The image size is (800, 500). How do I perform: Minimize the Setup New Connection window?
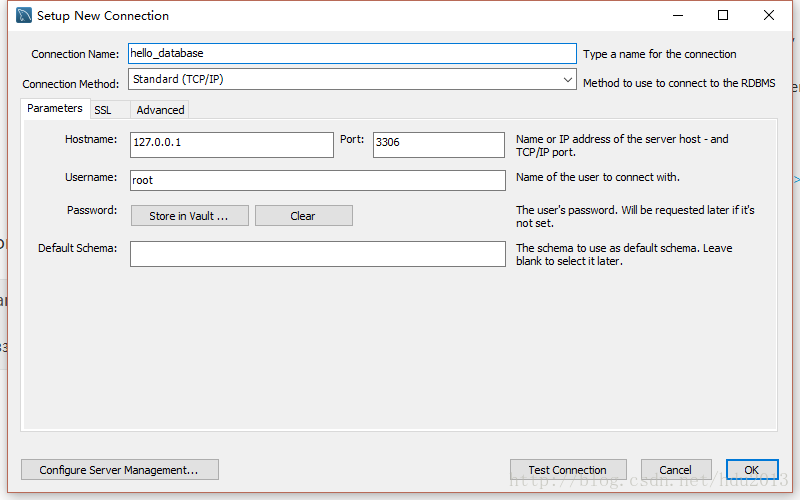678,15
